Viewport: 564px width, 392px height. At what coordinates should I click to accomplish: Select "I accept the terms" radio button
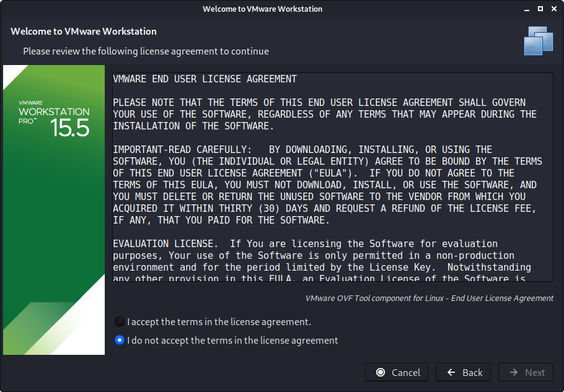coord(120,322)
